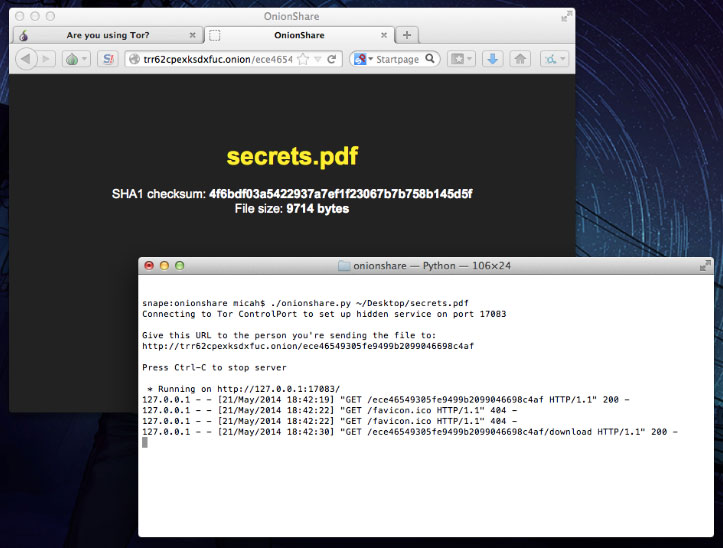The width and height of the screenshot is (723, 548).
Task: Open the downloads arrow button
Action: point(492,59)
